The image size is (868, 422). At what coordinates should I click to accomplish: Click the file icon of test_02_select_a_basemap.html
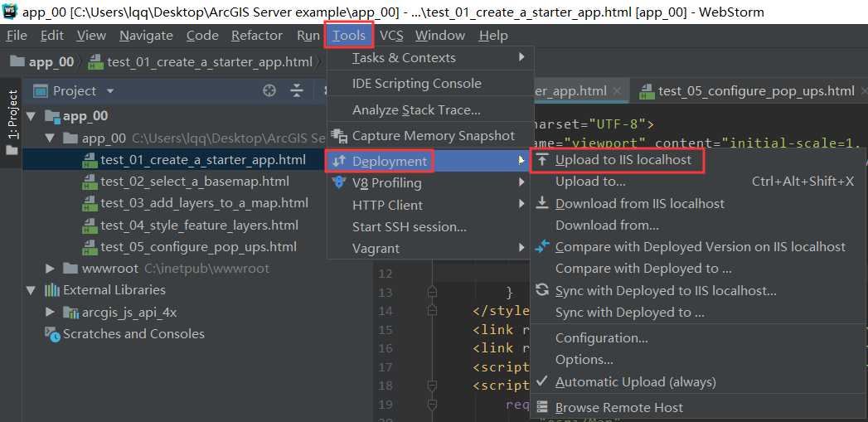pyautogui.click(x=90, y=182)
